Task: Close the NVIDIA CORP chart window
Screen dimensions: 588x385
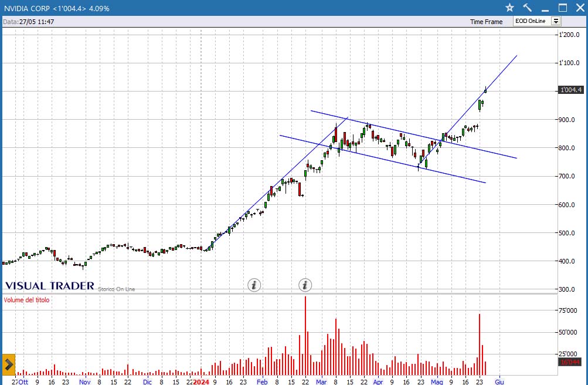Action: point(580,8)
